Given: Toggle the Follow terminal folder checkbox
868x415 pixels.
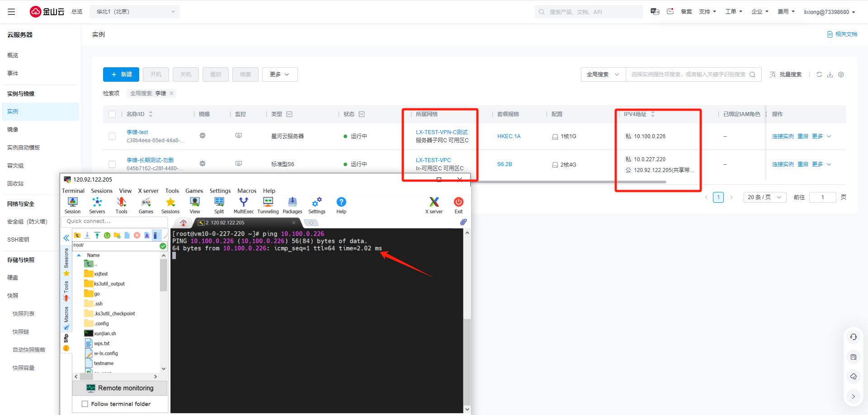Looking at the screenshot, I should coord(85,404).
